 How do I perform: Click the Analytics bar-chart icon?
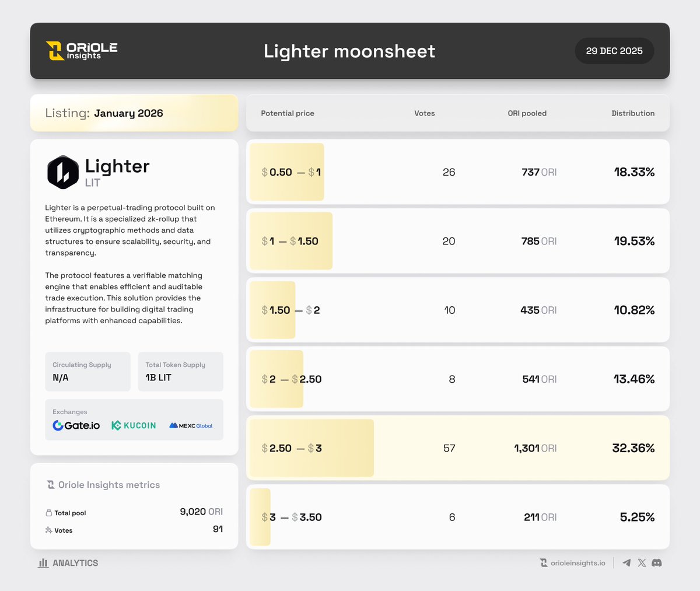(x=42, y=562)
